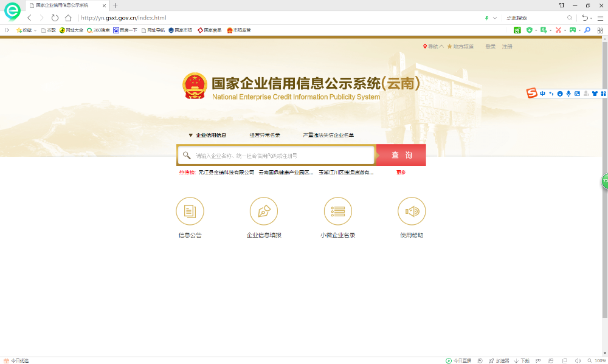Open the dropdown arrow beside the scissors tool
The width and height of the screenshot is (608, 364).
[565, 30]
